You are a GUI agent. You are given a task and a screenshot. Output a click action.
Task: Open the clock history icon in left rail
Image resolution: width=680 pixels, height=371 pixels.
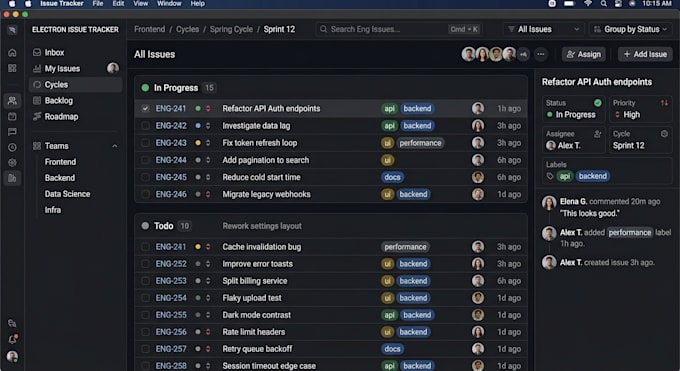[x=12, y=147]
